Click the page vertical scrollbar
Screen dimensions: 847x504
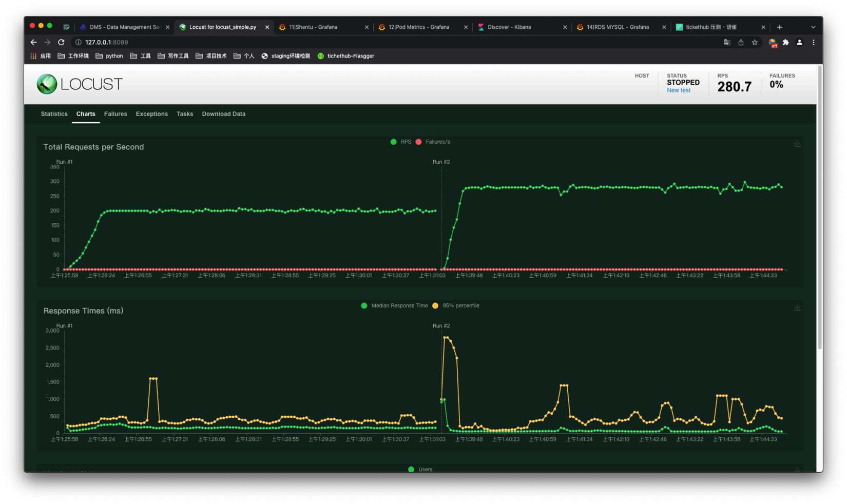coord(819,207)
